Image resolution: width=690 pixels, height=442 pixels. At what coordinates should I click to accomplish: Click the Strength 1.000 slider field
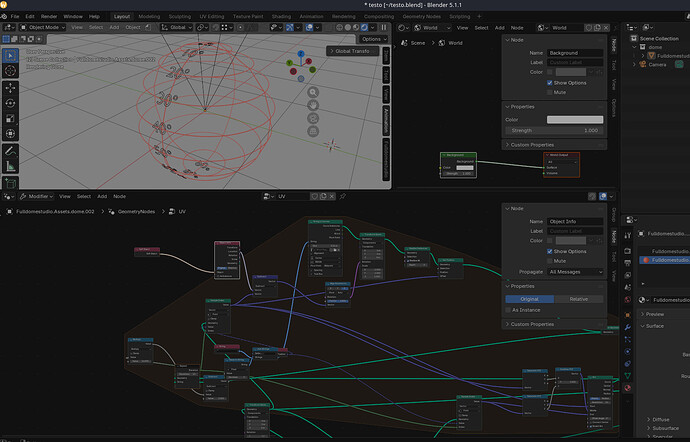554,131
